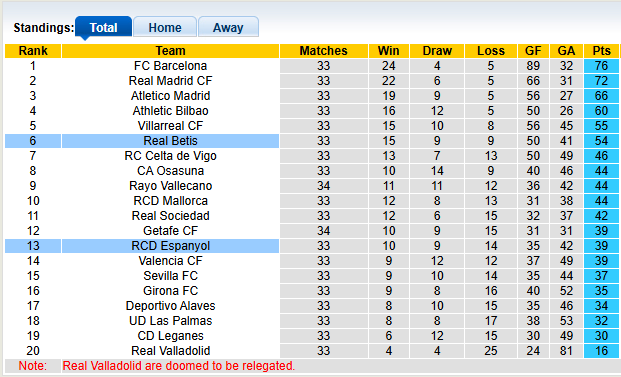Click the Pts column header
Image resolution: width=621 pixels, height=377 pixels.
coord(601,51)
